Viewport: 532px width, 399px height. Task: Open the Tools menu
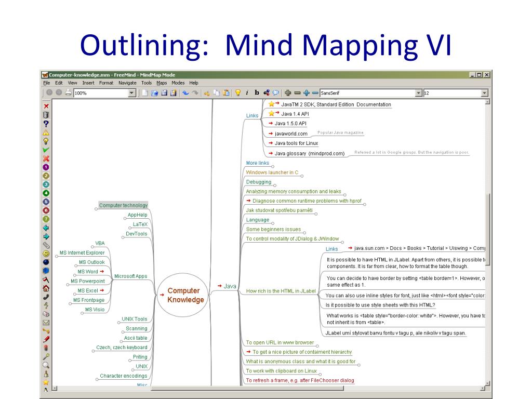(146, 83)
